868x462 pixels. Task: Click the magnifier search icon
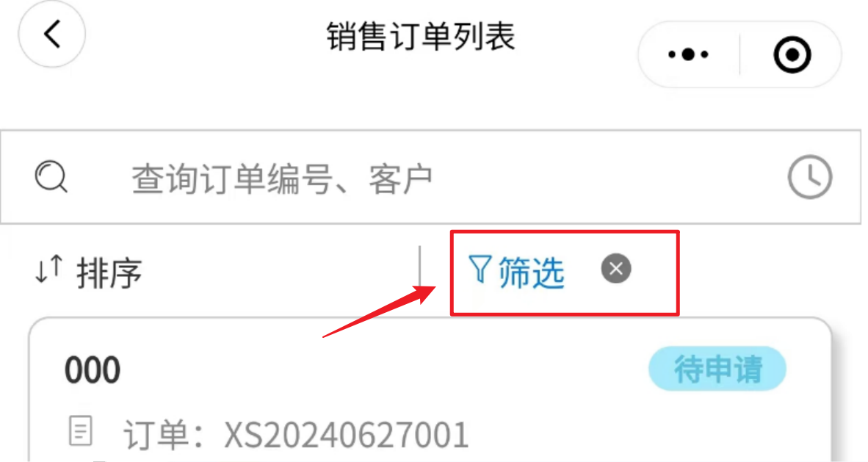[51, 177]
